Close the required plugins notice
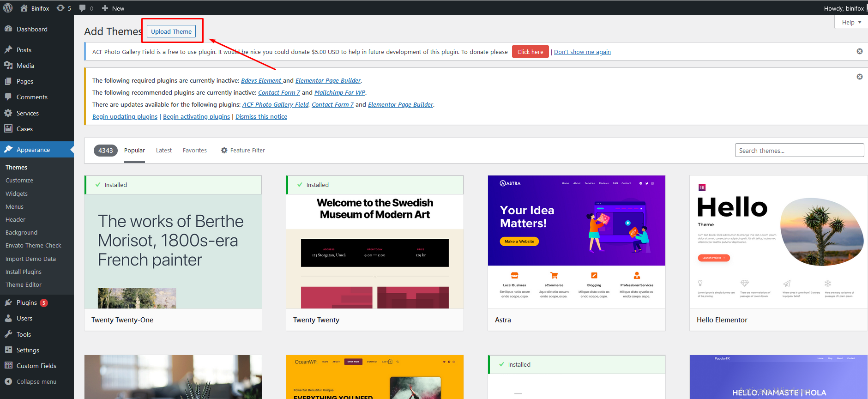The image size is (868, 399). (x=859, y=77)
